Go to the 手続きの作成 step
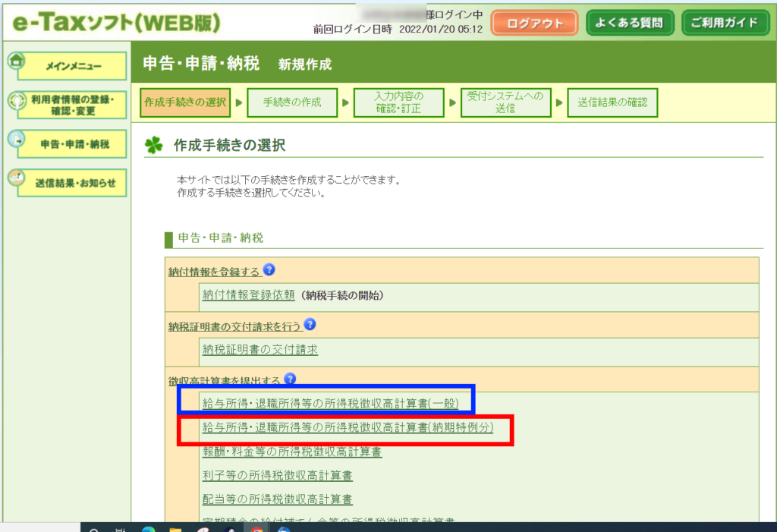This screenshot has height=532, width=777. [292, 102]
